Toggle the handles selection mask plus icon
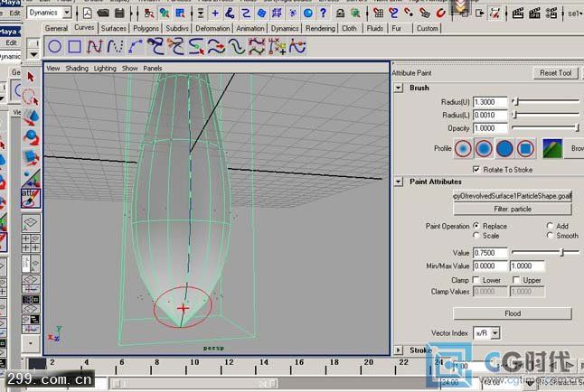584x392 pixels. tap(215, 14)
